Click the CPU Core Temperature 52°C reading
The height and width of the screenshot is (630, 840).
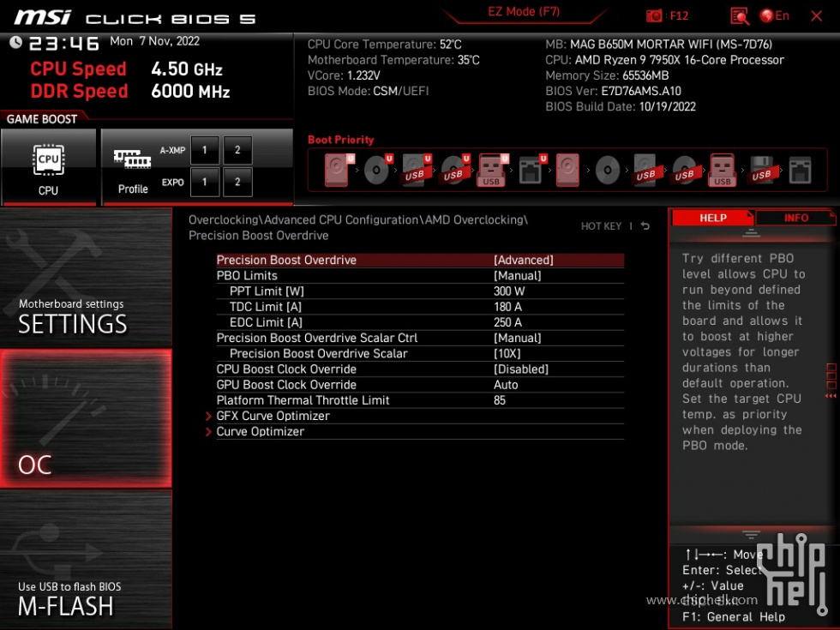click(x=384, y=45)
